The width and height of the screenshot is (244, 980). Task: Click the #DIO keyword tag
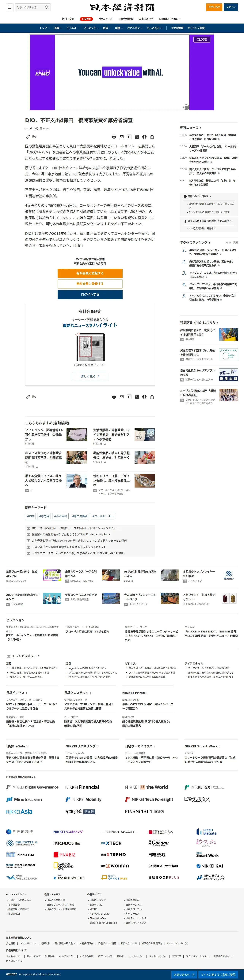pyautogui.click(x=30, y=516)
